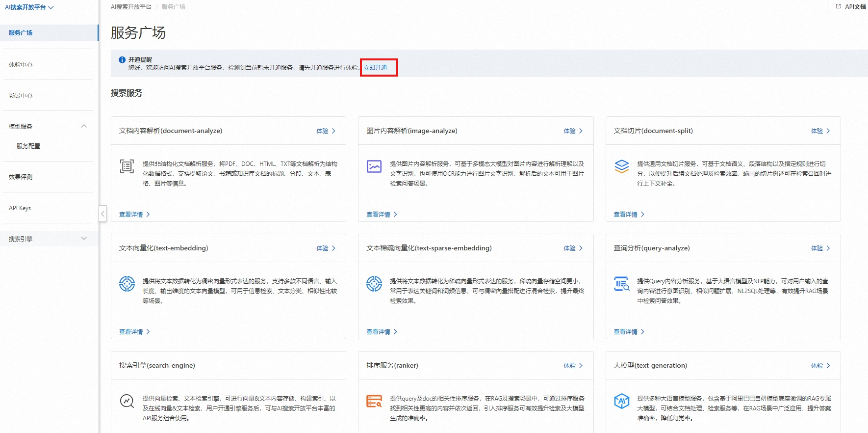Click the 排序服务(ranker) card title
Screen dimensions: 868x433
pyautogui.click(x=392, y=366)
